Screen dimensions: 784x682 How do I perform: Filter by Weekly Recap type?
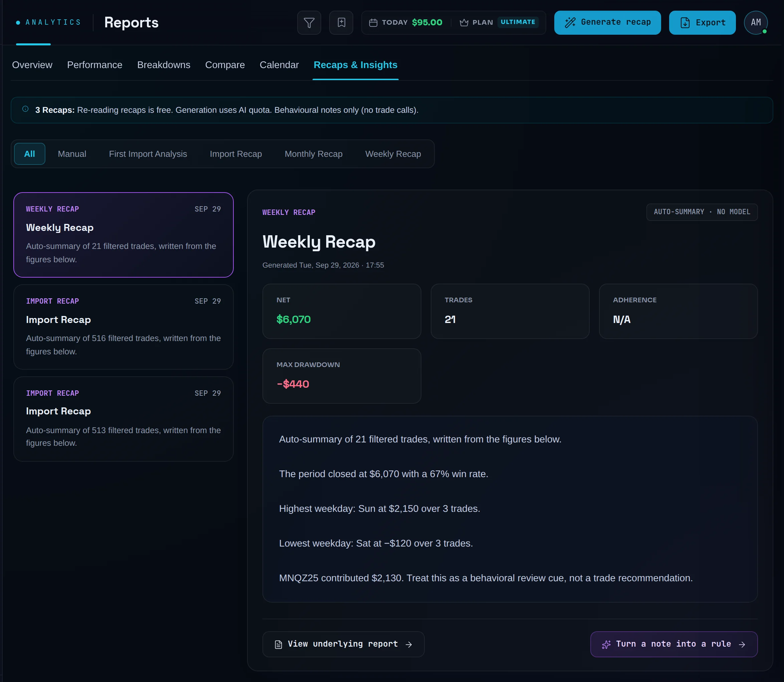point(393,154)
